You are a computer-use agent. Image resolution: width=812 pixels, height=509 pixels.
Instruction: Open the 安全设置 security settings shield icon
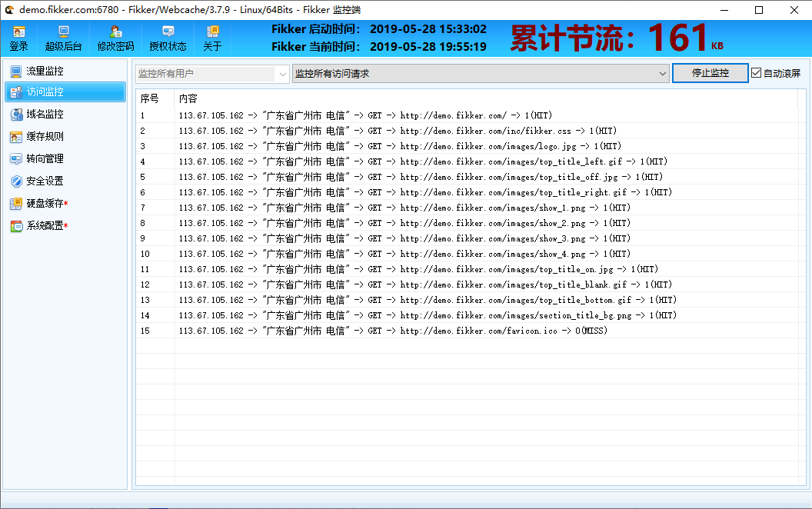coord(16,181)
